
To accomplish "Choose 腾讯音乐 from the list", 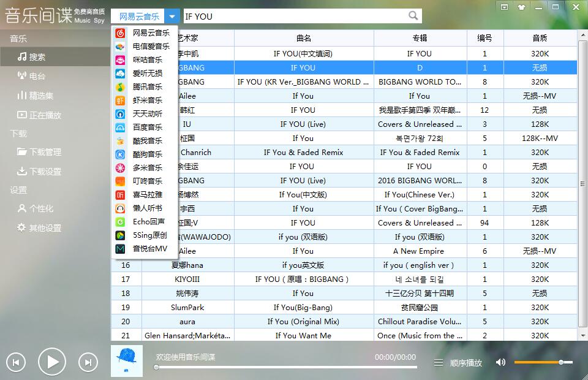I will tap(145, 87).
